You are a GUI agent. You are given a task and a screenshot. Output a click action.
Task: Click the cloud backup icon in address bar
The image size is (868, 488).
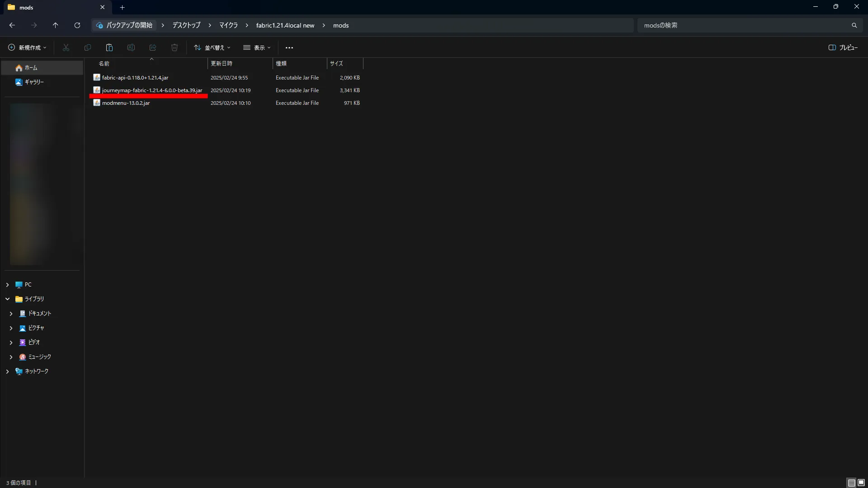[x=100, y=25]
